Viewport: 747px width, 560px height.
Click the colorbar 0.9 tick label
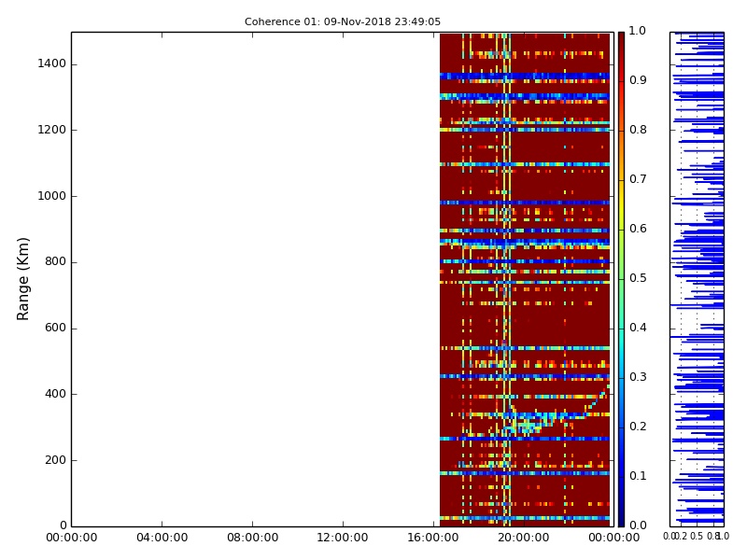[638, 80]
